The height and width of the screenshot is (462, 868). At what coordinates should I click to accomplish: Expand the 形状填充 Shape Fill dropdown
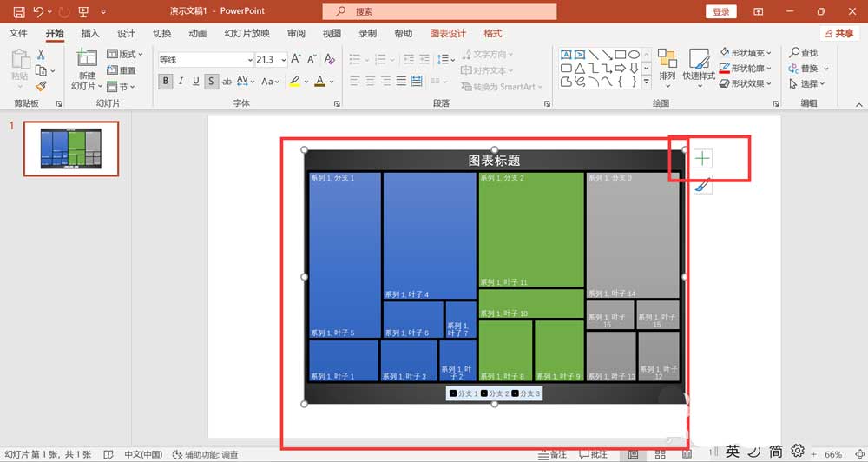click(x=769, y=53)
